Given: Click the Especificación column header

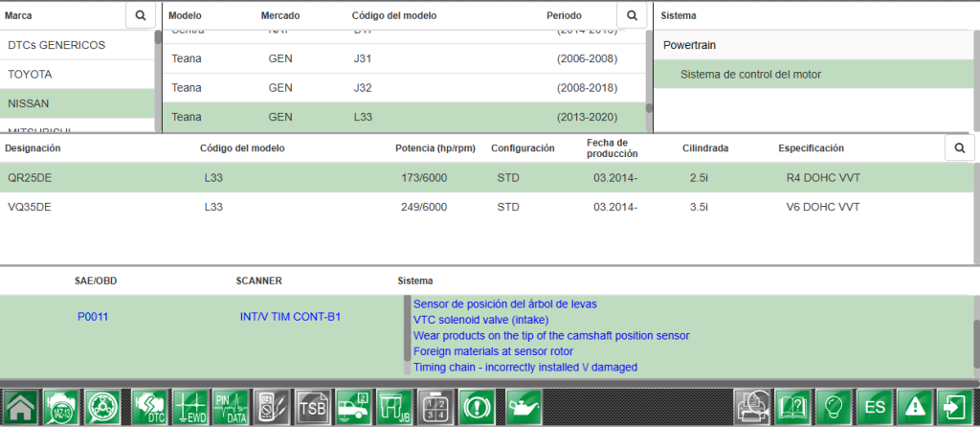Looking at the screenshot, I should pyautogui.click(x=811, y=148).
